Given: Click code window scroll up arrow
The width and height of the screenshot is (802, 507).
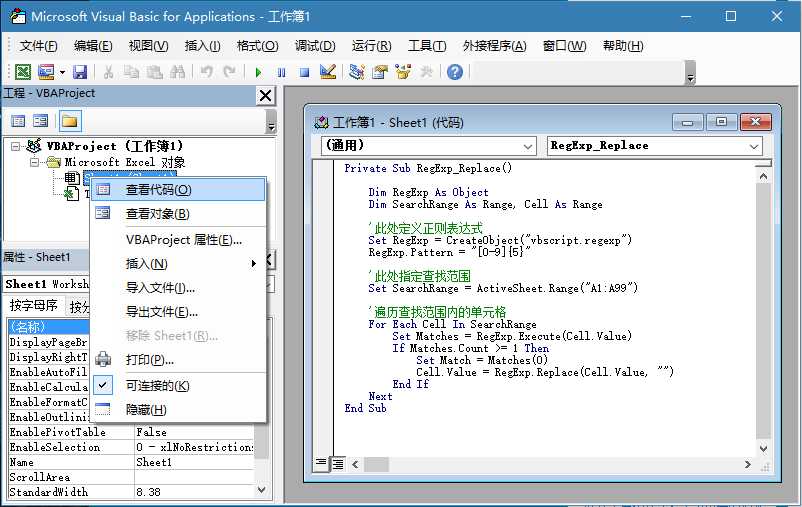Looking at the screenshot, I should [x=763, y=177].
